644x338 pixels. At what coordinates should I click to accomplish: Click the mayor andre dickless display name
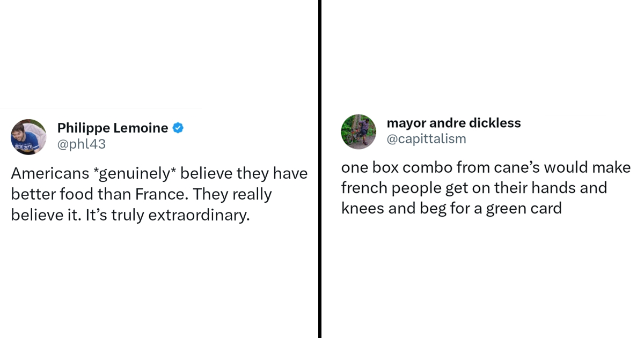(x=453, y=123)
